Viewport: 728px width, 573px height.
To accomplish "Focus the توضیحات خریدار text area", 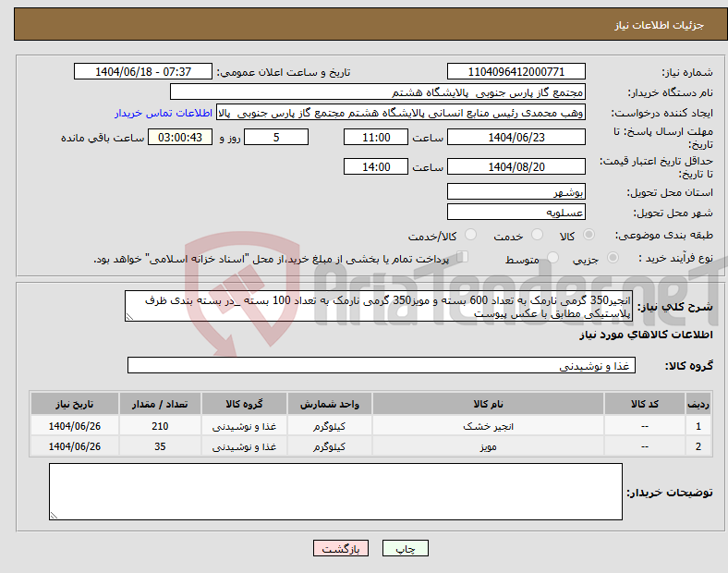I will click(x=335, y=492).
